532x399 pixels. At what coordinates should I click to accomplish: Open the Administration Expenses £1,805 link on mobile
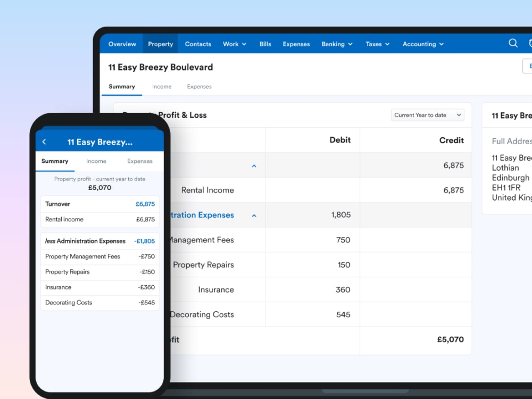pos(143,241)
